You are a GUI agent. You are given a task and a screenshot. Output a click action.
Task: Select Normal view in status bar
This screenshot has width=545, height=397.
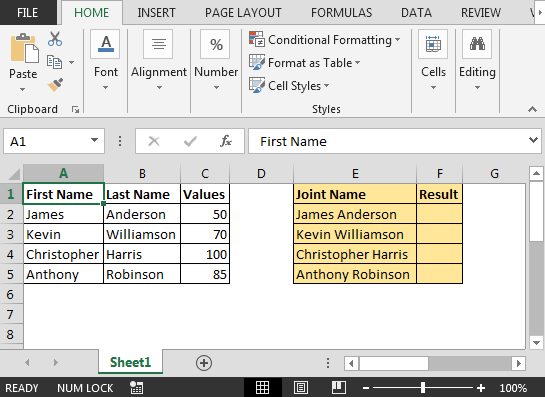coord(262,387)
